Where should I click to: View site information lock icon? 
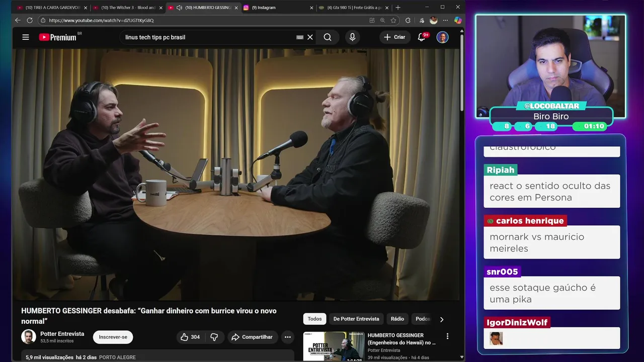(43, 20)
